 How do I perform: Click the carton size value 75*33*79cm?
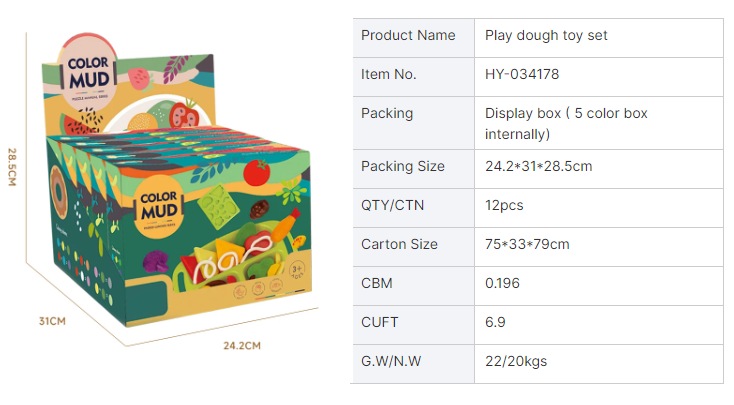click(527, 244)
